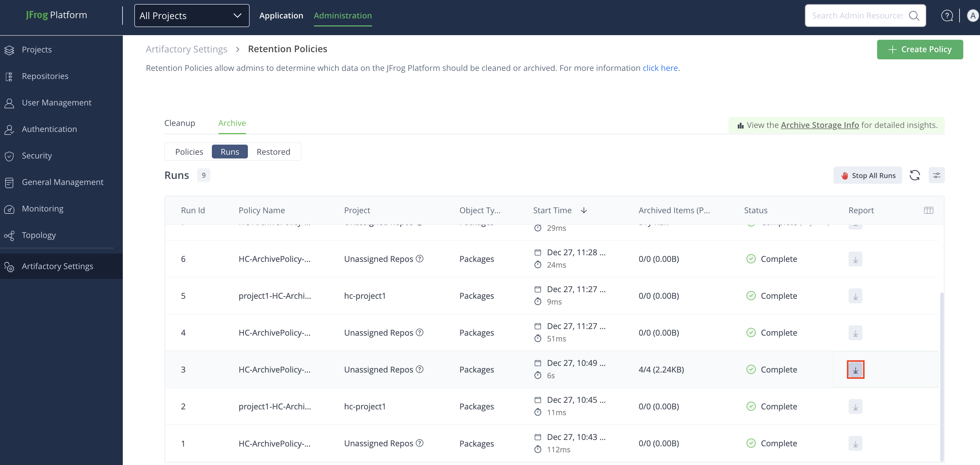This screenshot has width=980, height=465.
Task: Click the help question mark icon
Action: pyautogui.click(x=947, y=16)
